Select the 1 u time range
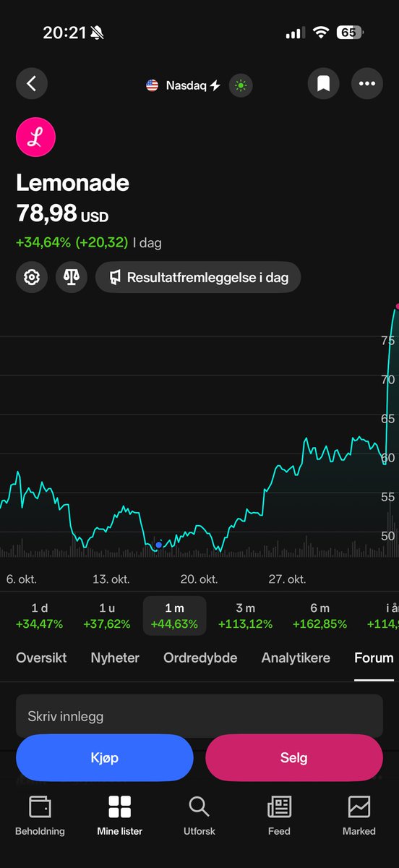This screenshot has width=399, height=868. (x=108, y=616)
